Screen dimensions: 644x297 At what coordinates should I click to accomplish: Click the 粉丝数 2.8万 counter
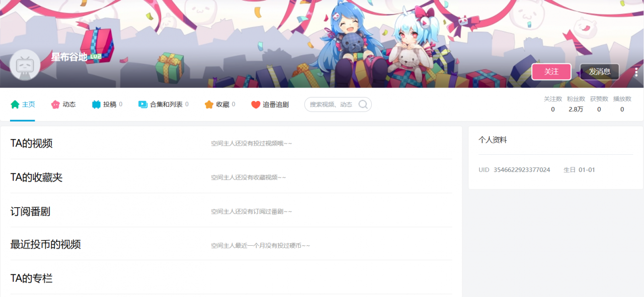coord(576,104)
